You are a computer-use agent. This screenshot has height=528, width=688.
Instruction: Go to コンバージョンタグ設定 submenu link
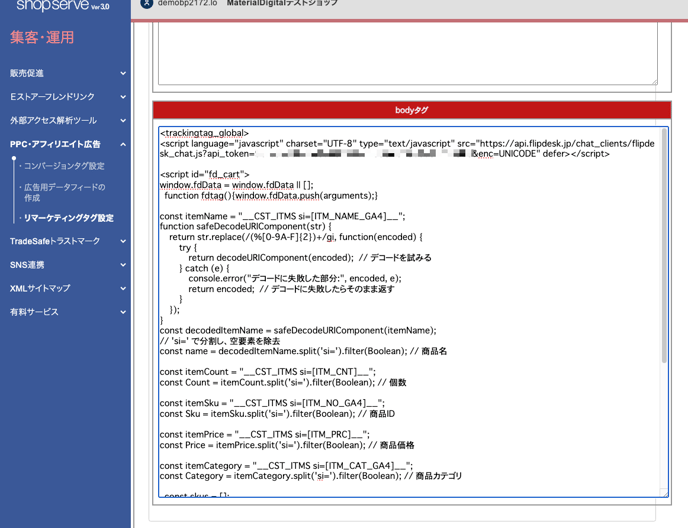[64, 166]
